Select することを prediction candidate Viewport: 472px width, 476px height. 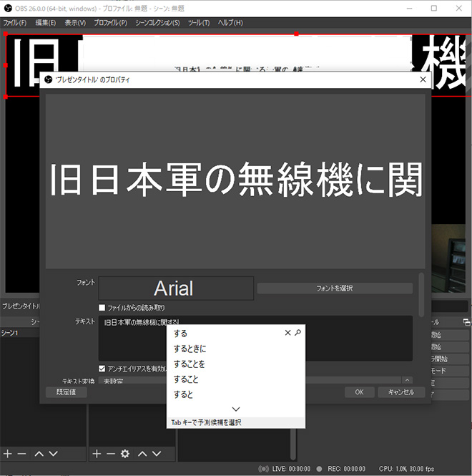pos(189,364)
